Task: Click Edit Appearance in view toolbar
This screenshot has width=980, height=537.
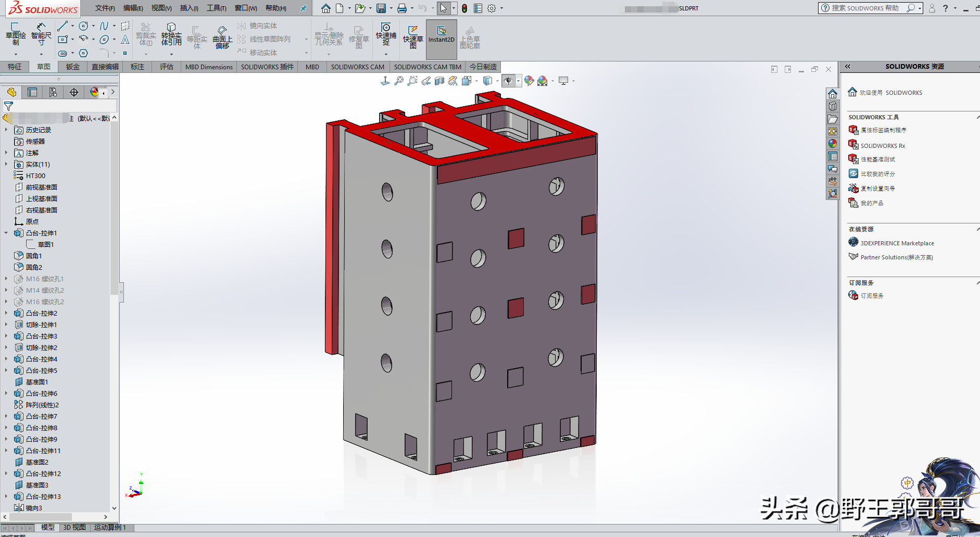Action: click(x=529, y=81)
